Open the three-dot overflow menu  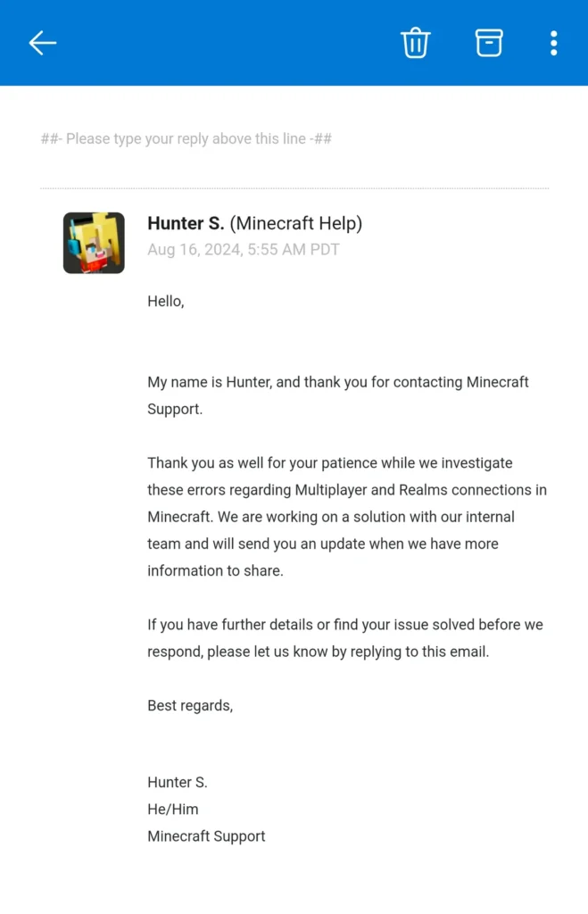coord(553,42)
